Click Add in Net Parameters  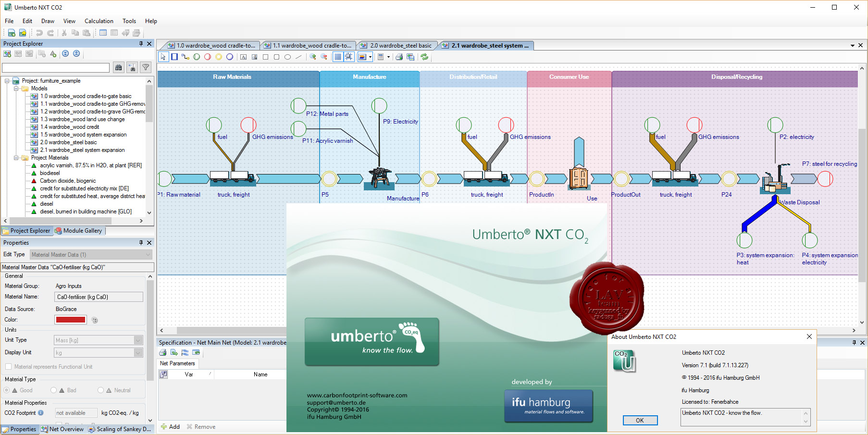point(171,427)
